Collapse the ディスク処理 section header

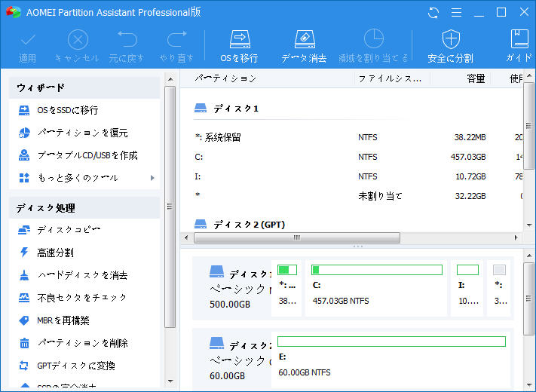pos(84,208)
